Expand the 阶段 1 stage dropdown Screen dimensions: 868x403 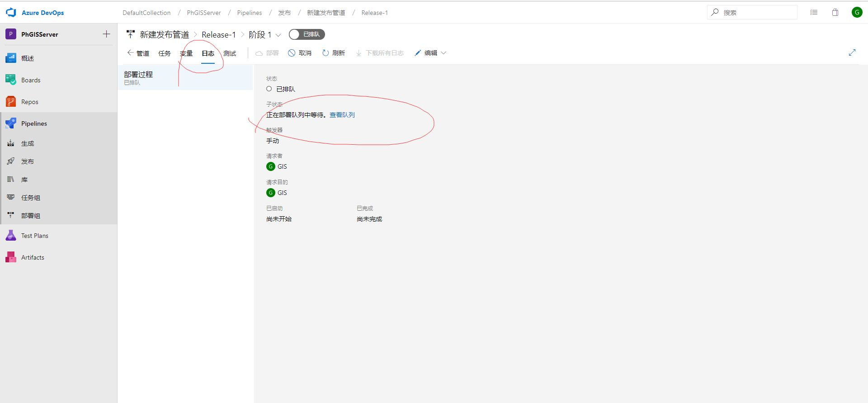point(278,35)
